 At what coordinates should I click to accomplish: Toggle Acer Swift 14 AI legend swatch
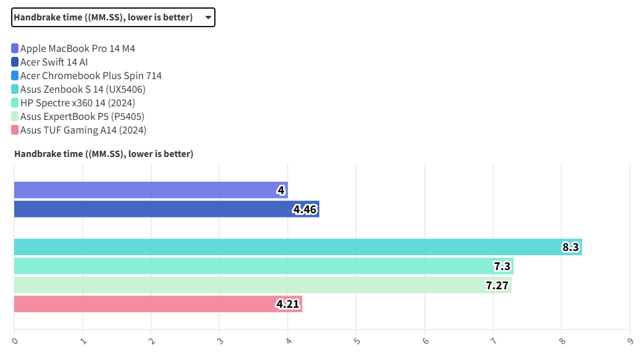[x=15, y=62]
